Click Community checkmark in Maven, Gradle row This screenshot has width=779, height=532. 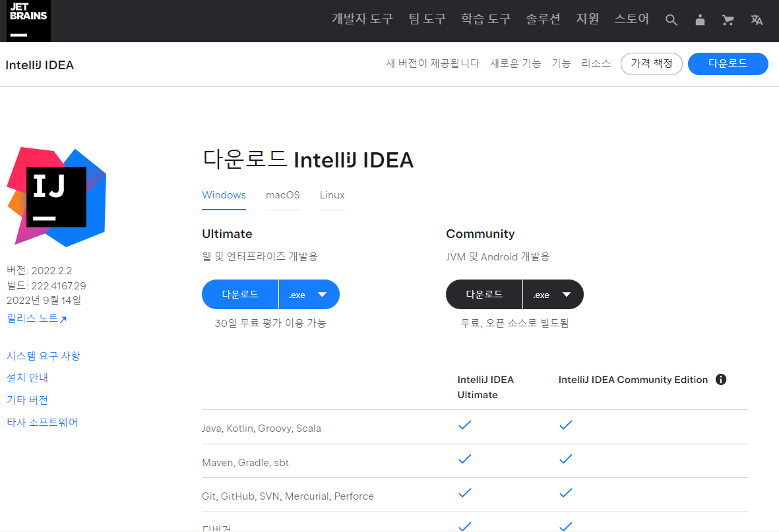[x=565, y=459]
